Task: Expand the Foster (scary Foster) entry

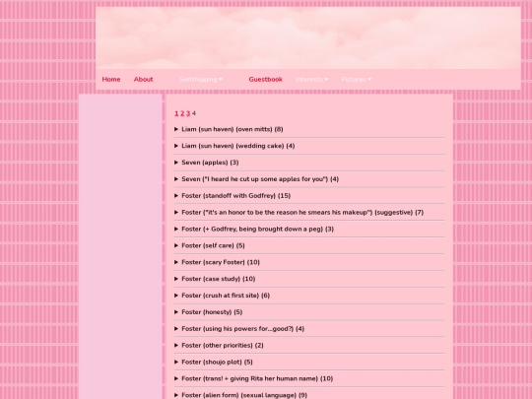Action: (x=309, y=262)
